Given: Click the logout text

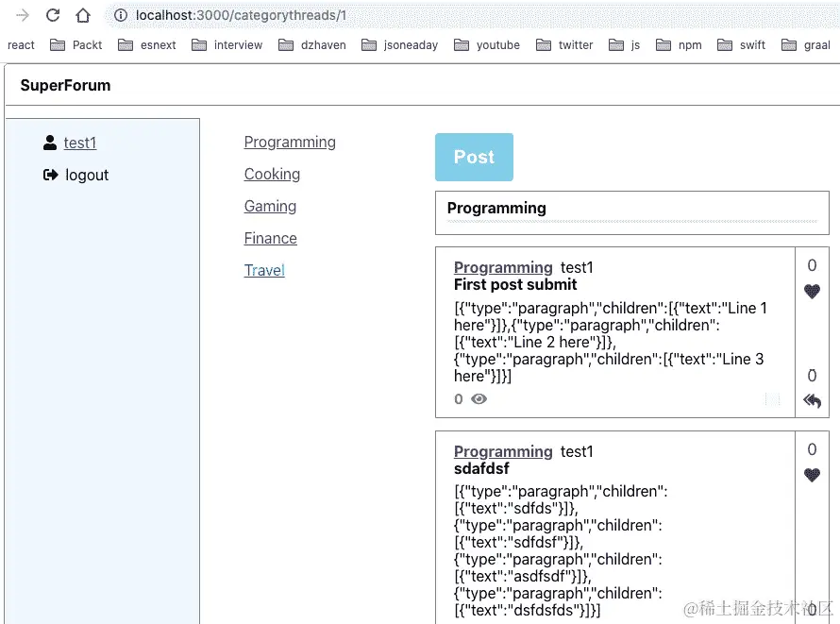Looking at the screenshot, I should pyautogui.click(x=87, y=176).
